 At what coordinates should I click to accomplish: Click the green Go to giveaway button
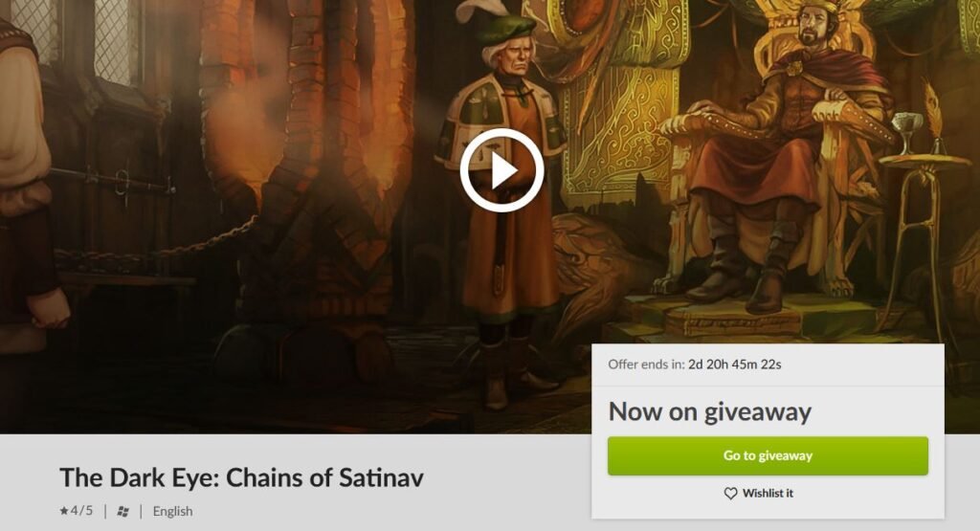[768, 455]
